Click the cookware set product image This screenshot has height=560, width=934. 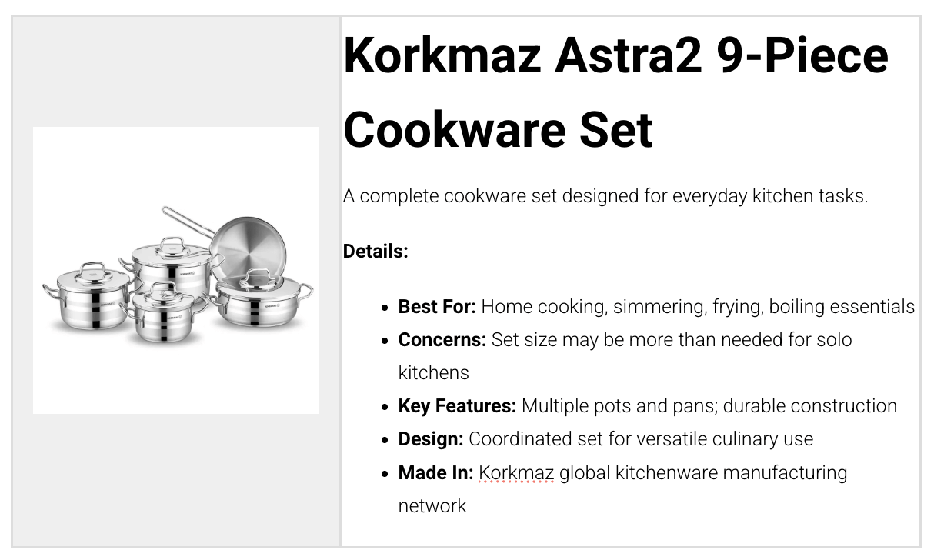click(176, 270)
